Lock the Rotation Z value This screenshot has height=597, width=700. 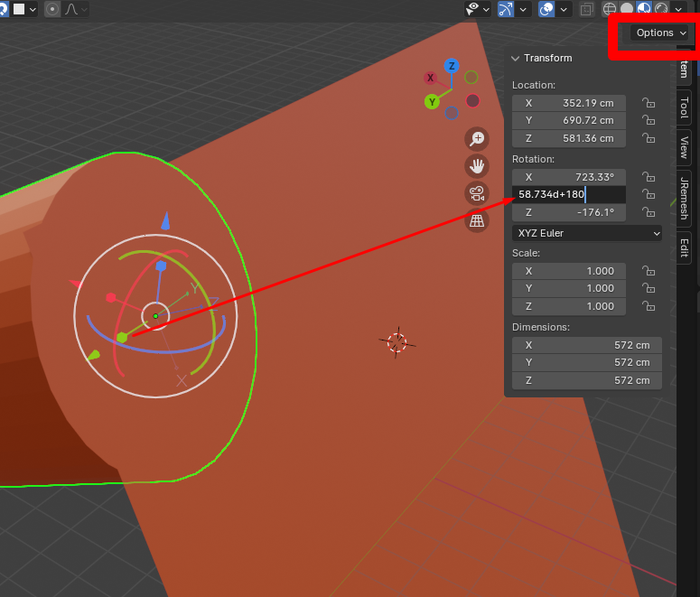[649, 212]
